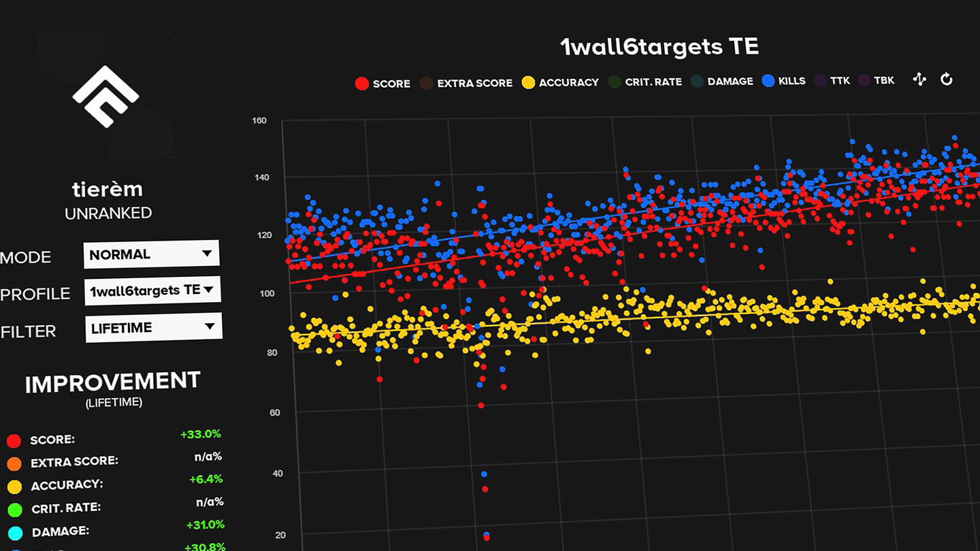This screenshot has height=551, width=980.
Task: Hide the KILLS series in chart
Action: click(x=784, y=81)
